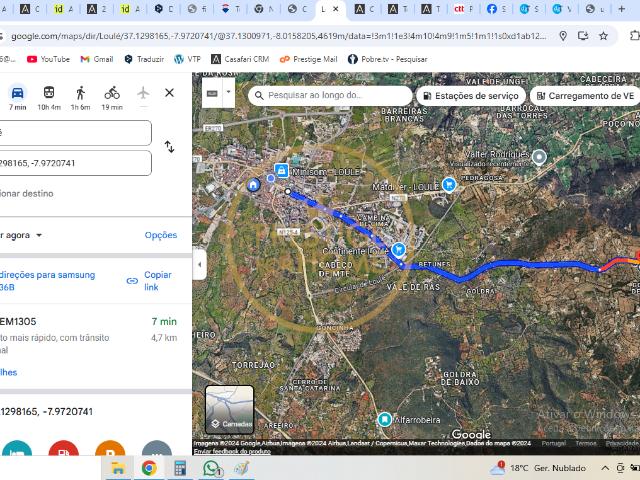The height and width of the screenshot is (480, 640).
Task: Close the directions panel
Action: click(169, 93)
